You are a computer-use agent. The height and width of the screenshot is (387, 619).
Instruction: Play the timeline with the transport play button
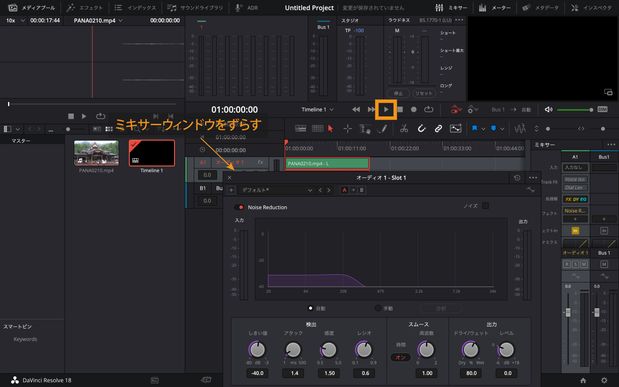click(386, 109)
